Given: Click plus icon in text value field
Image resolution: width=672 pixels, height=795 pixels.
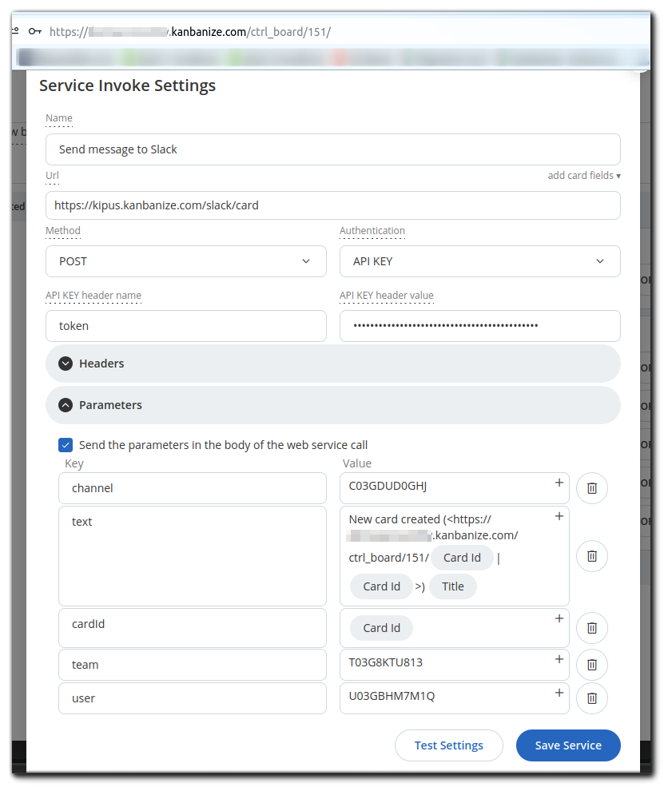Looking at the screenshot, I should (x=559, y=516).
